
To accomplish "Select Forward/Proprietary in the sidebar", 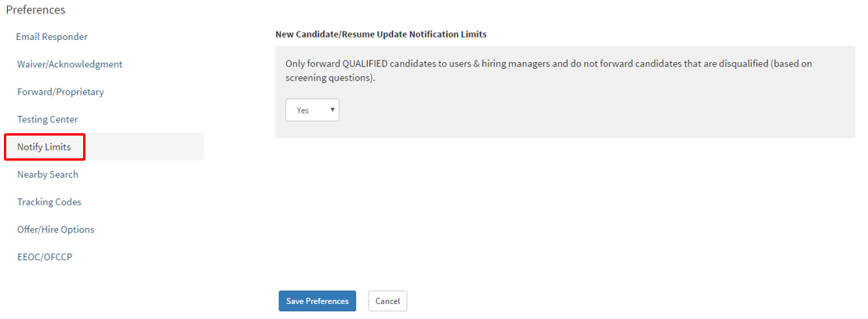I will tap(60, 92).
